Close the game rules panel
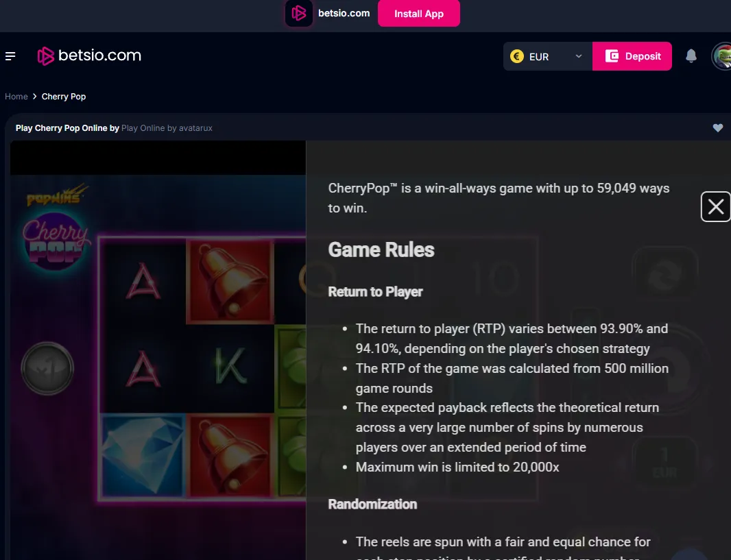Screen dimensions: 731x560 716,206
